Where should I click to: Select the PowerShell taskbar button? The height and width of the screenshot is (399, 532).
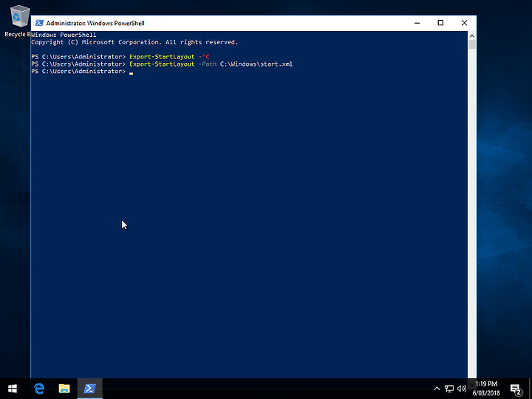click(x=89, y=389)
